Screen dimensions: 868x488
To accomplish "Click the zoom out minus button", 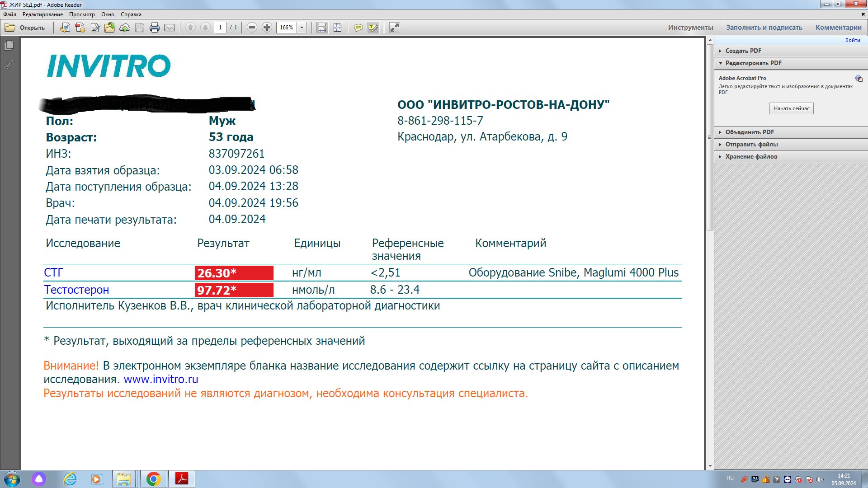I will click(x=252, y=28).
